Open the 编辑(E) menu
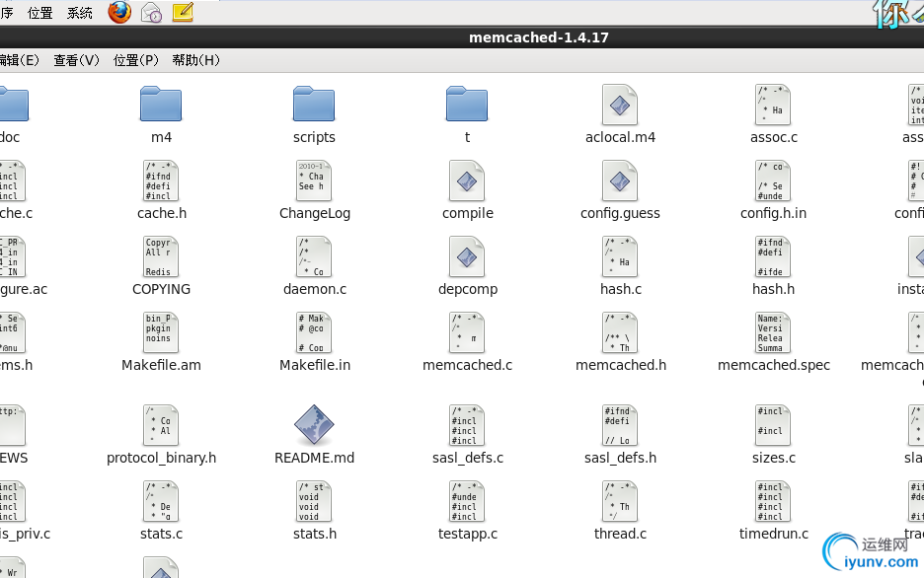Image resolution: width=924 pixels, height=578 pixels. click(x=19, y=60)
